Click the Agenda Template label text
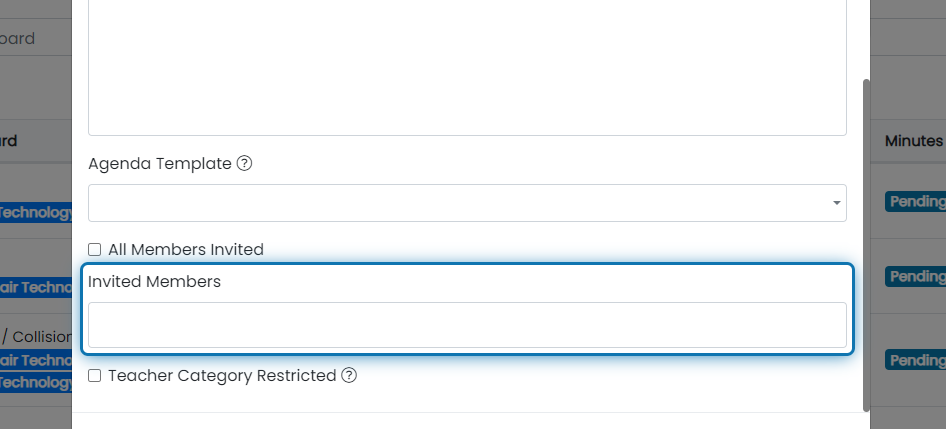The width and height of the screenshot is (946, 429). point(160,164)
